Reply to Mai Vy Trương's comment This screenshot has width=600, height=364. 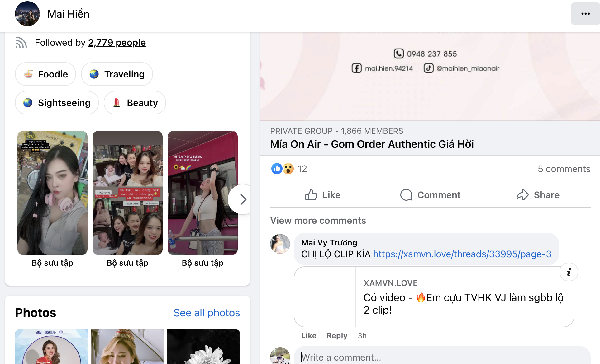click(336, 336)
